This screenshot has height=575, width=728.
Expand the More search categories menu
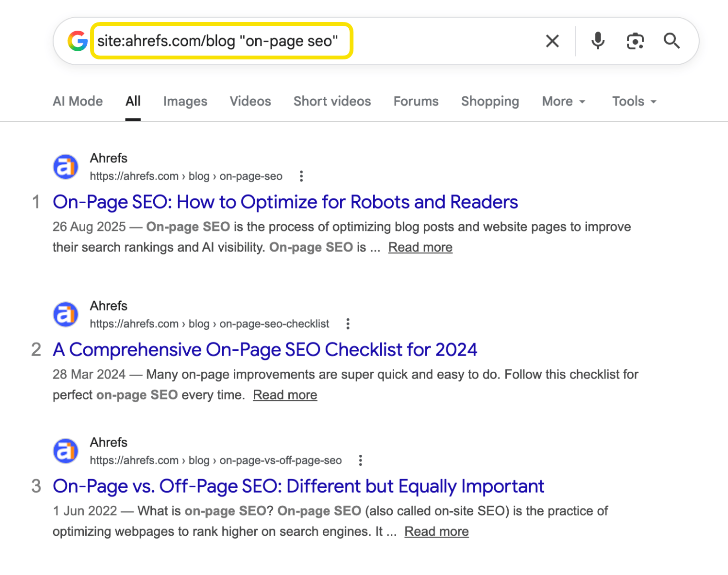[563, 101]
